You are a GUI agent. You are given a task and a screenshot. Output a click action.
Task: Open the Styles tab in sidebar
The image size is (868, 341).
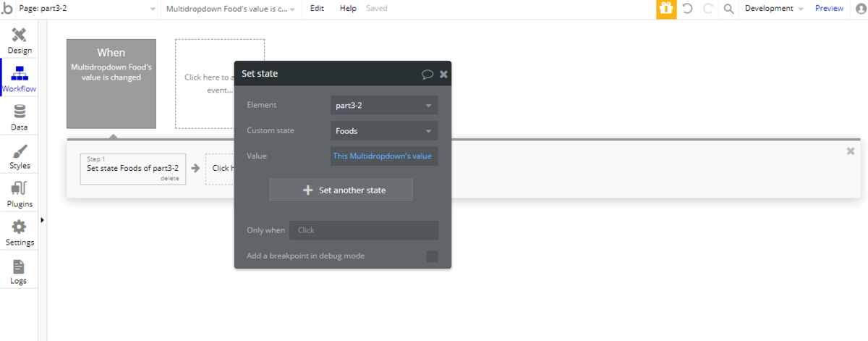click(20, 156)
